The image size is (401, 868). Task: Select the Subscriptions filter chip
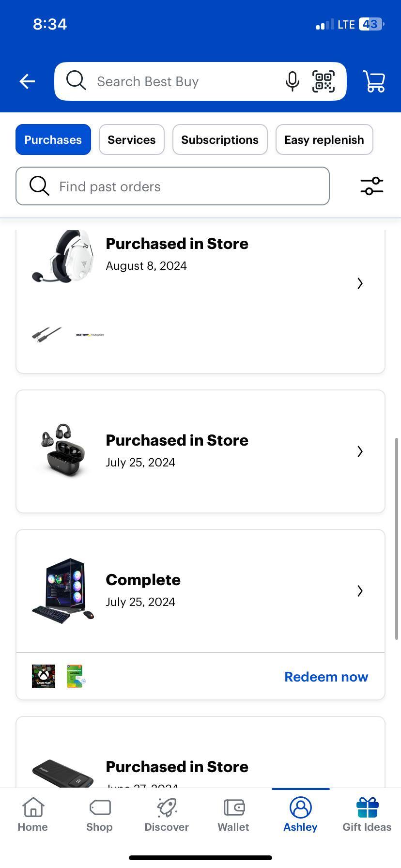pos(220,139)
